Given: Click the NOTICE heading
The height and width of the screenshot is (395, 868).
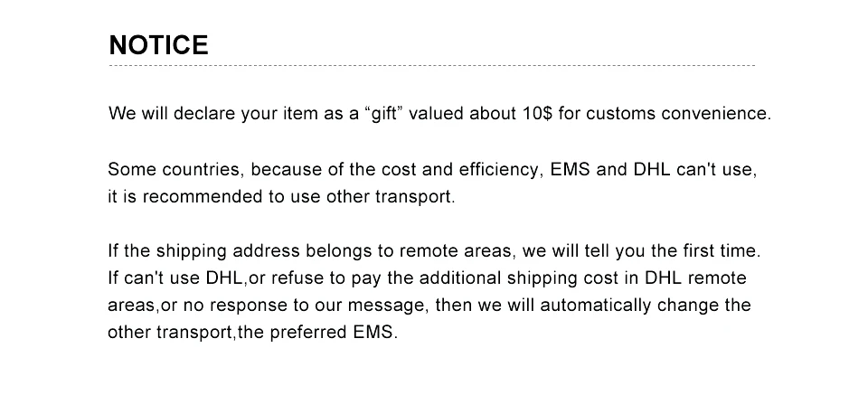Looking at the screenshot, I should [x=158, y=45].
